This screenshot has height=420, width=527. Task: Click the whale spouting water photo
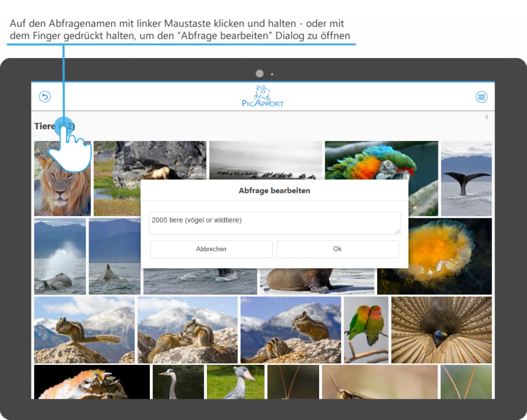[x=60, y=256]
